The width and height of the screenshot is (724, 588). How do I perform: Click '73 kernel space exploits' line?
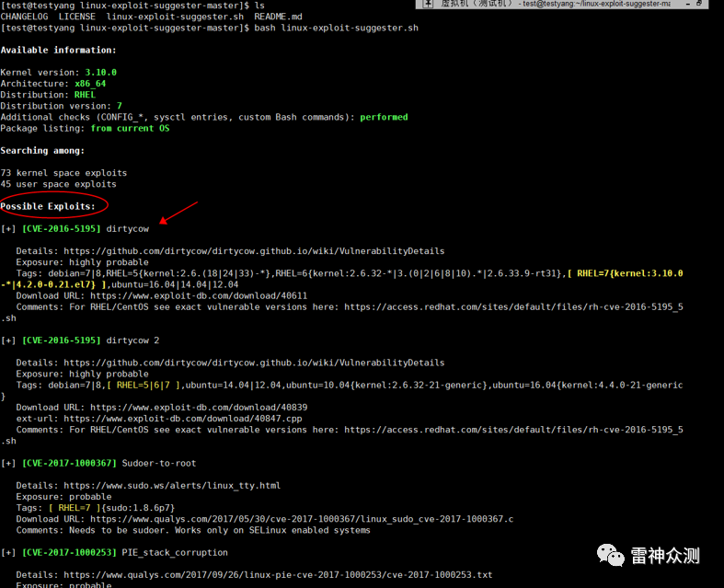(63, 173)
